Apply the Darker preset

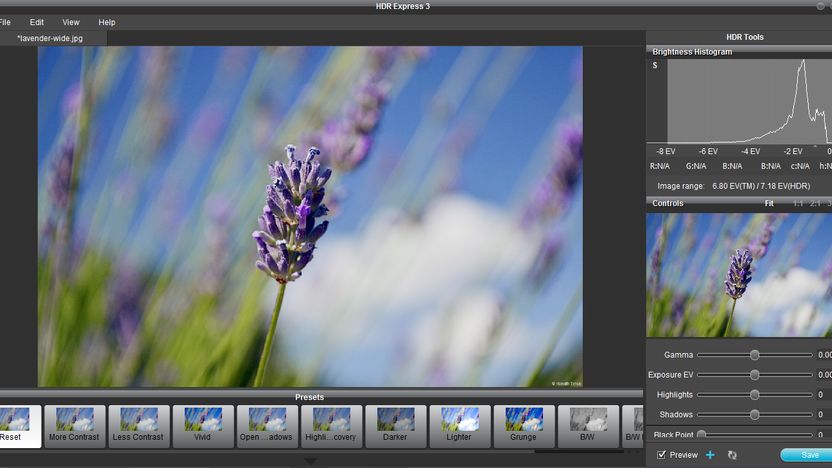[395, 427]
